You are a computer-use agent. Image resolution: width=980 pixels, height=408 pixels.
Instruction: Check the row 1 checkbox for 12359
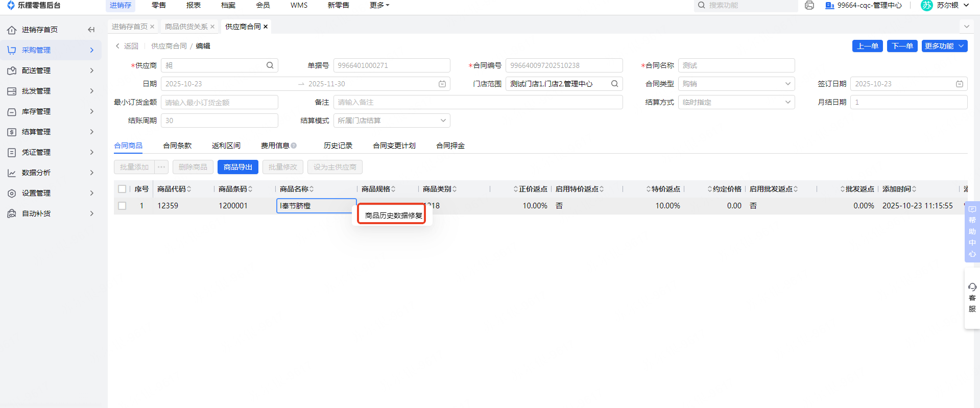[122, 206]
